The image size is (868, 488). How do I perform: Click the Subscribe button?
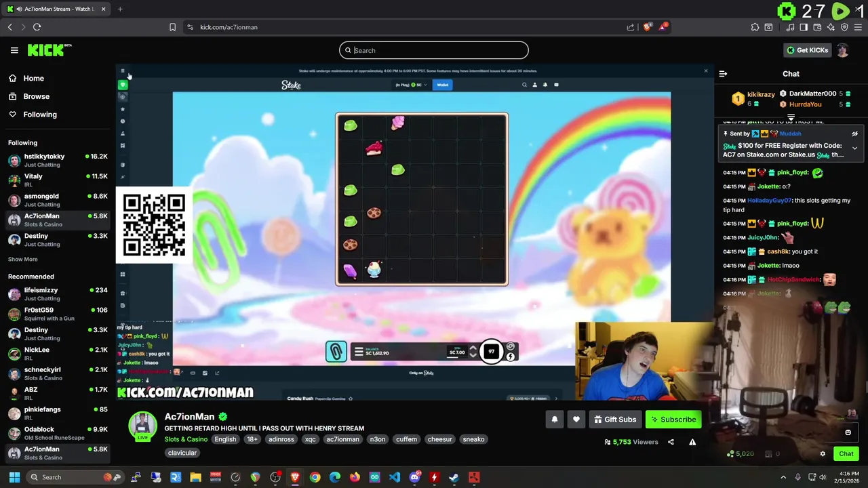pyautogui.click(x=673, y=420)
